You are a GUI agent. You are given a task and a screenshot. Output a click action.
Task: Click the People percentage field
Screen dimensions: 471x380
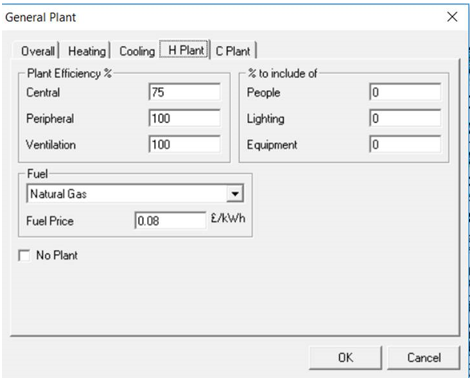pyautogui.click(x=405, y=92)
